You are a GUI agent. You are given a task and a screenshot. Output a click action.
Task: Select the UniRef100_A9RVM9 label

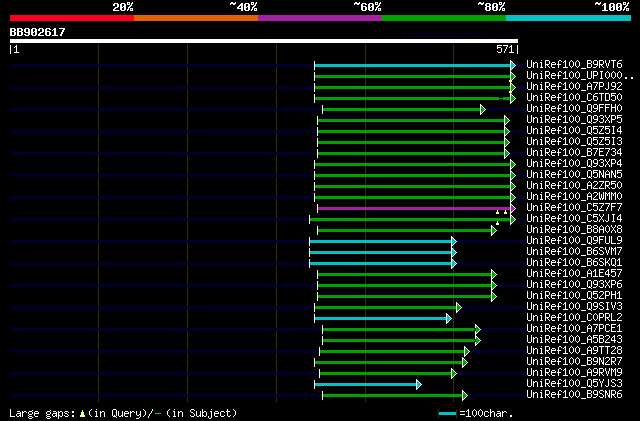coord(574,373)
